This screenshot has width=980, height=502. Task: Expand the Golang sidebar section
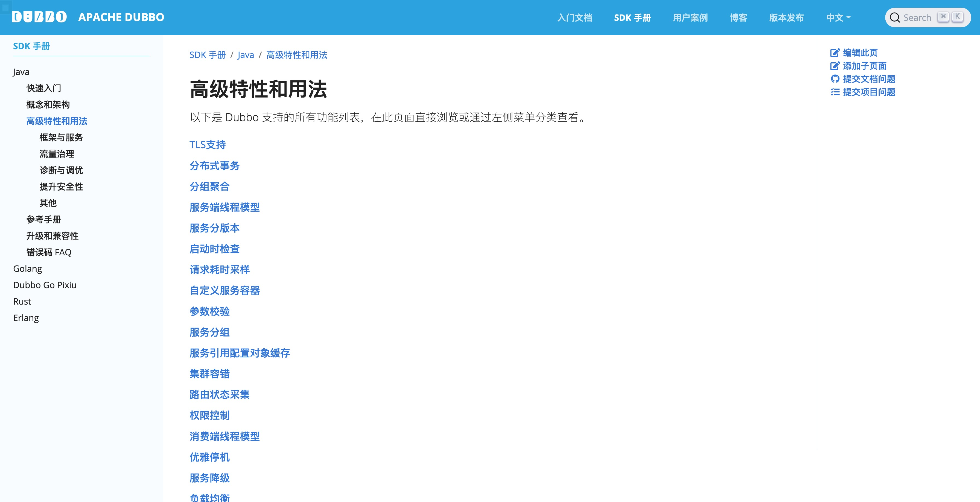pos(27,268)
